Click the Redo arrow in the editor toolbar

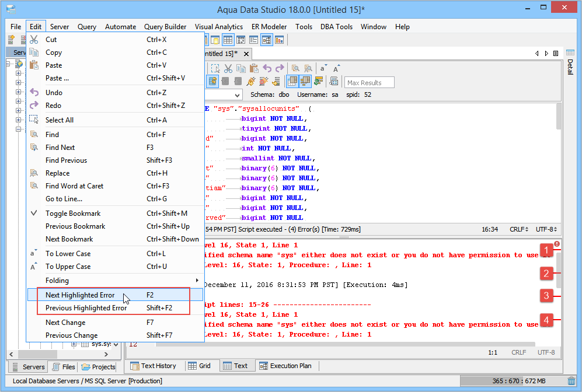click(x=280, y=69)
